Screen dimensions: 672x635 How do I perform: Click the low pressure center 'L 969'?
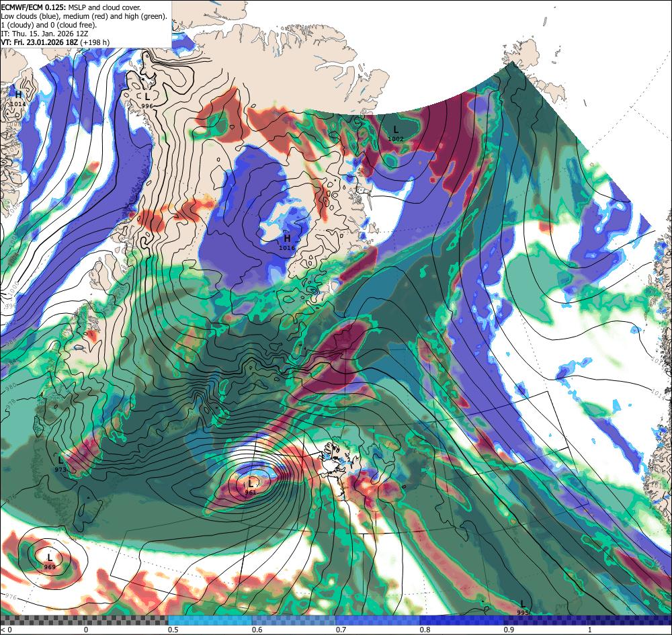(50, 562)
